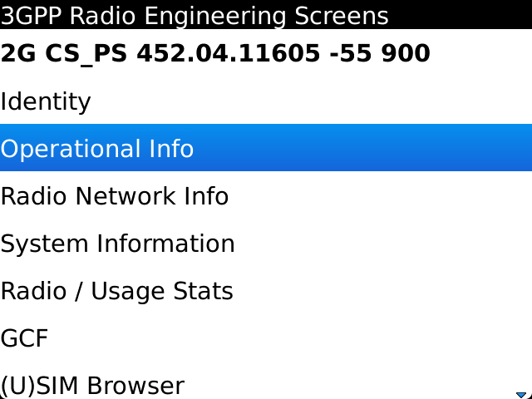
Task: Click the word Screens in title bar
Action: (x=342, y=15)
